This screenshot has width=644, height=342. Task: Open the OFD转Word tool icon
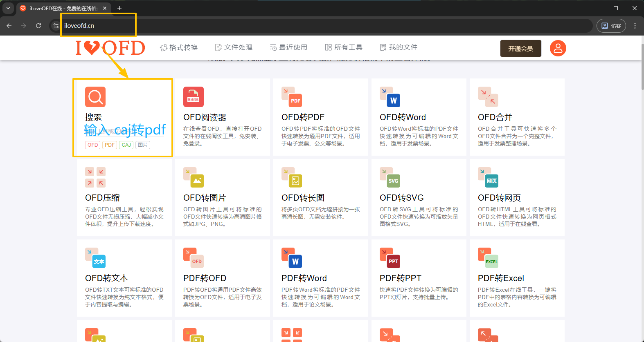pos(390,97)
